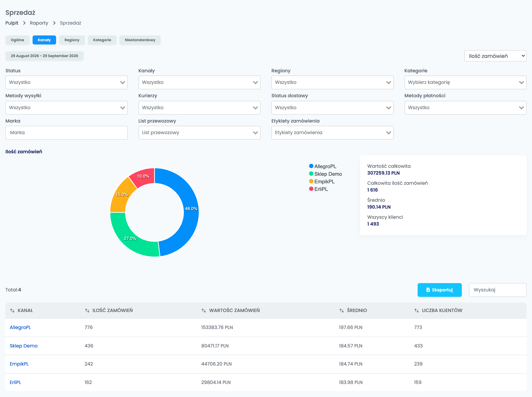Open the ErliPL channel link

15,382
